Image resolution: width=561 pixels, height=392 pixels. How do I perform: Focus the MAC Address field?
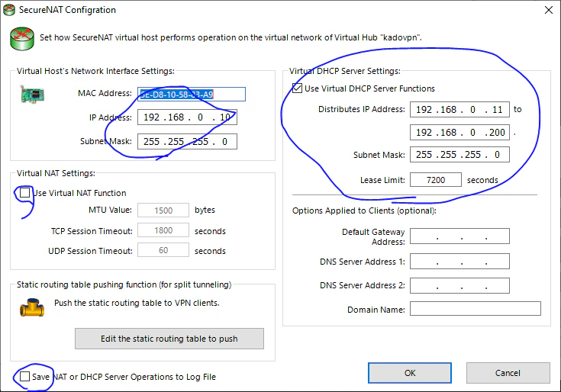pyautogui.click(x=192, y=95)
